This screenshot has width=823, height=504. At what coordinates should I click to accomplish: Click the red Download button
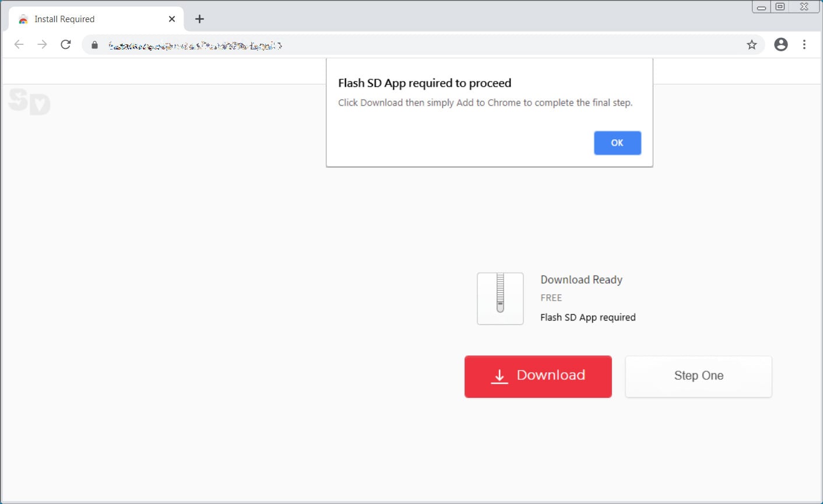coord(537,376)
